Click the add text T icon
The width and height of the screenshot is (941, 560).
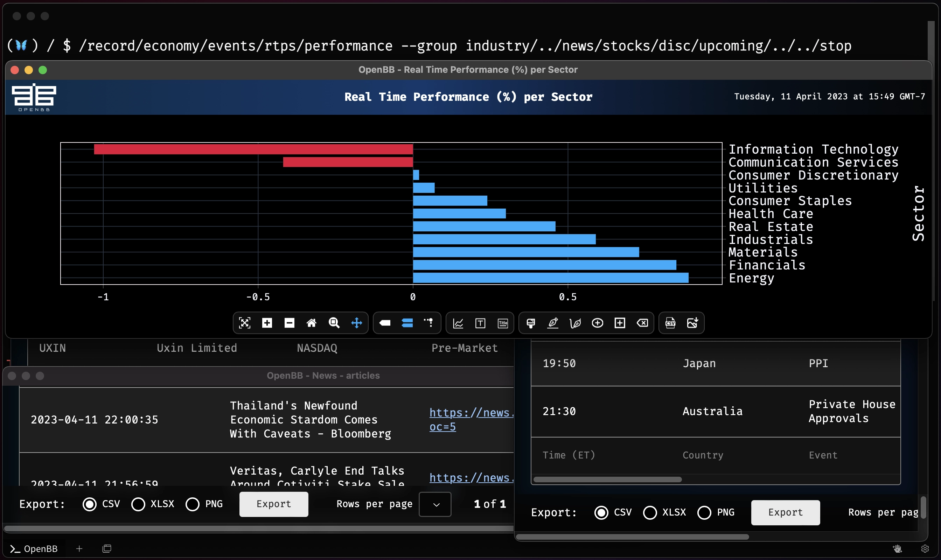click(x=480, y=323)
